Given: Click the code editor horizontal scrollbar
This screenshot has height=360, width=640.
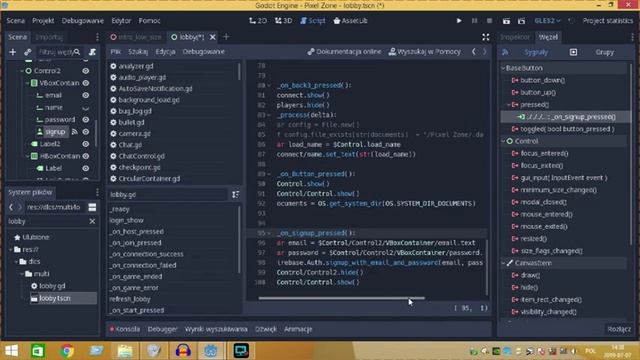Looking at the screenshot, I should [341, 298].
